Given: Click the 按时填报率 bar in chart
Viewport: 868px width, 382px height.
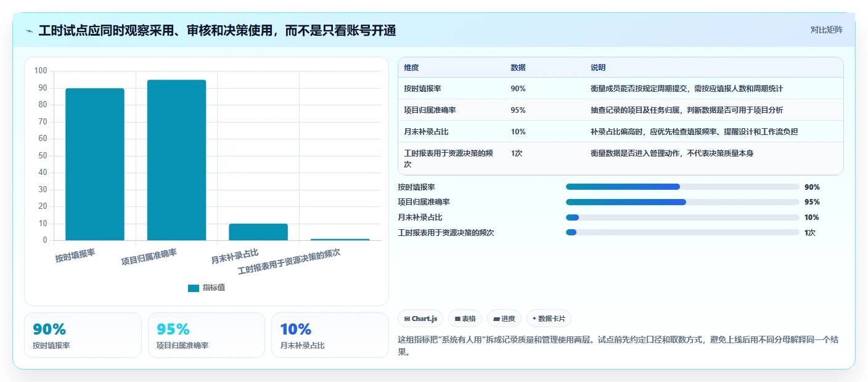Looking at the screenshot, I should point(95,164).
